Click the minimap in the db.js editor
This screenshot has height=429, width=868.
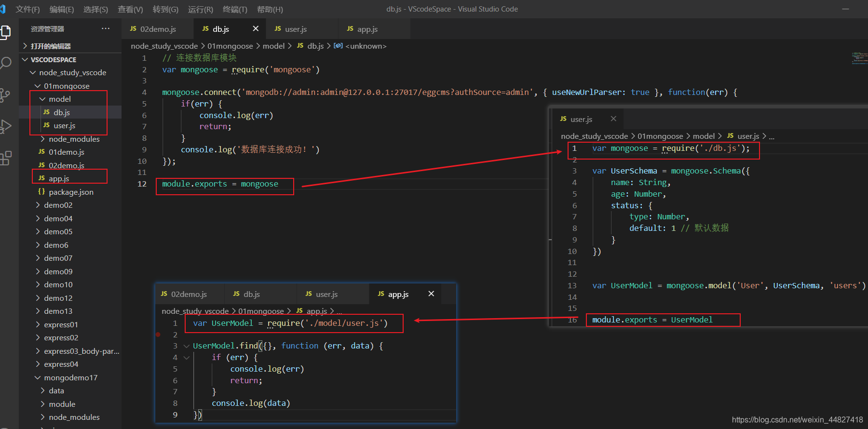[x=859, y=58]
